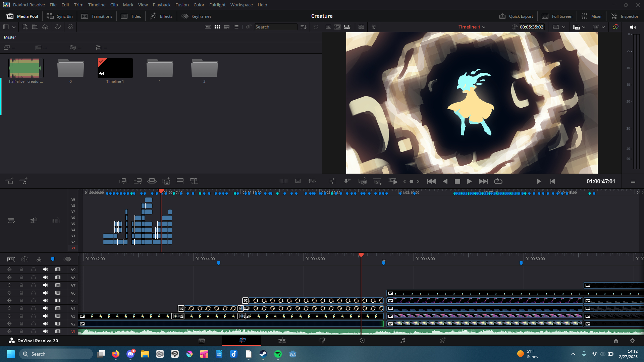This screenshot has height=362, width=644.
Task: Open the Workspace menu
Action: point(241,5)
